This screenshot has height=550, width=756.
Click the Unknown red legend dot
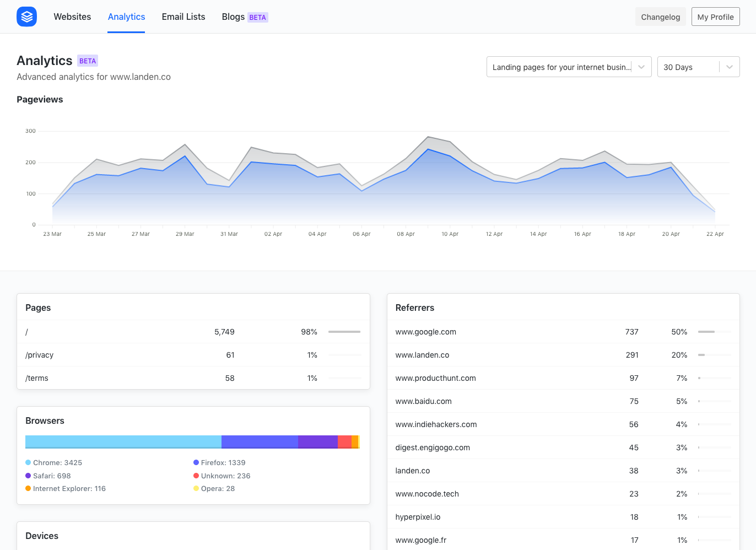(196, 476)
